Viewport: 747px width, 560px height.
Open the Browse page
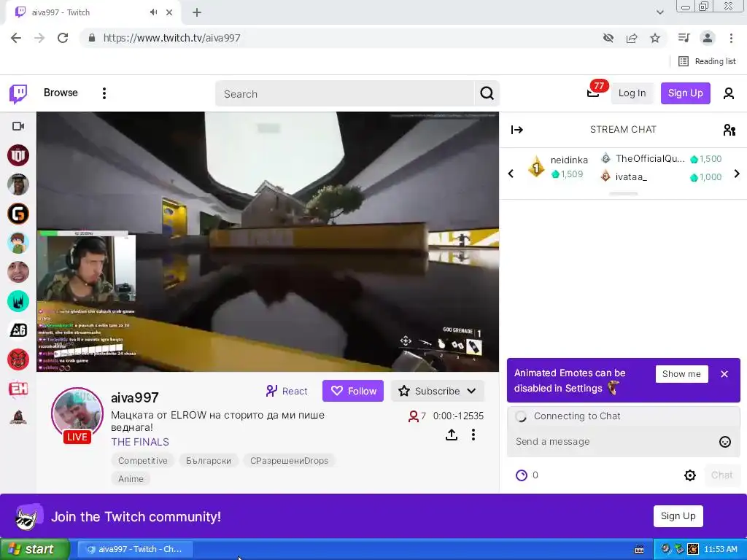tap(61, 93)
